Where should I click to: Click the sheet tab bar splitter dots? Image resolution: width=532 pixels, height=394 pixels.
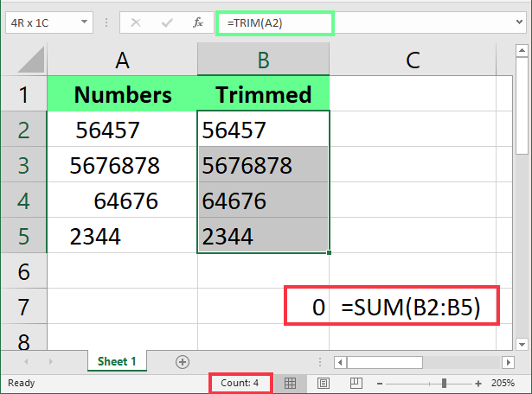tap(319, 362)
